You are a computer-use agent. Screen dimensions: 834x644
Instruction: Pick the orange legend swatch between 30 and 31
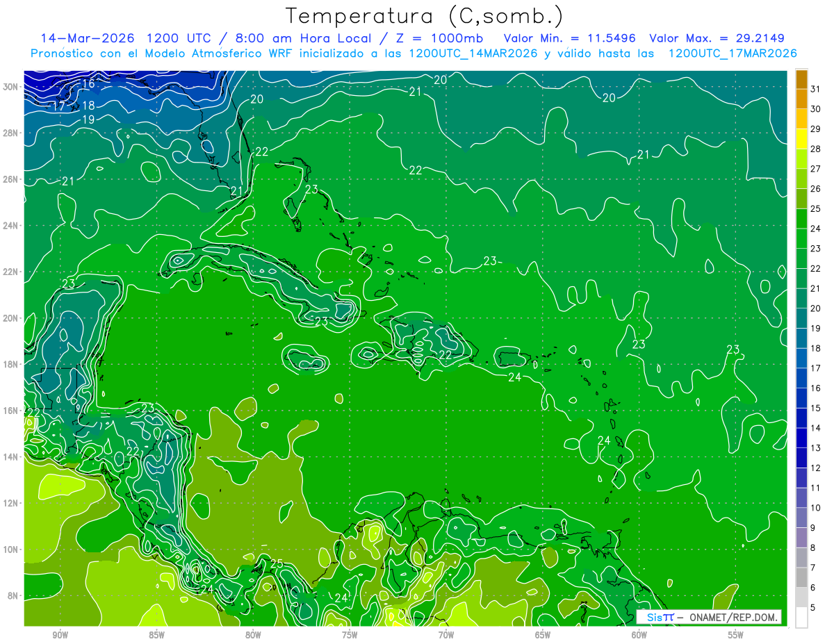click(x=801, y=99)
